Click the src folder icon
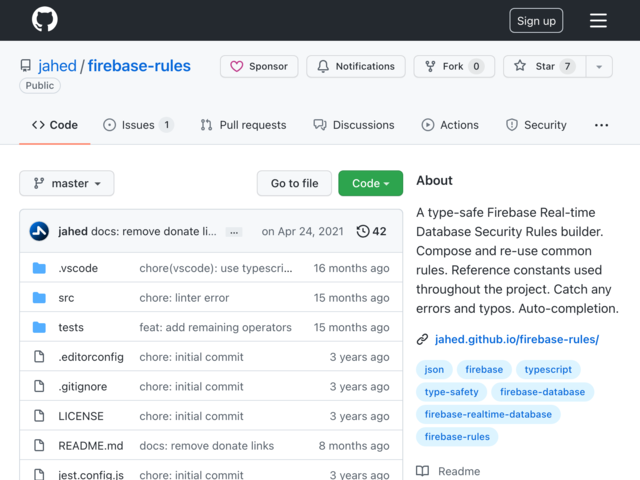640x480 pixels. tap(39, 298)
